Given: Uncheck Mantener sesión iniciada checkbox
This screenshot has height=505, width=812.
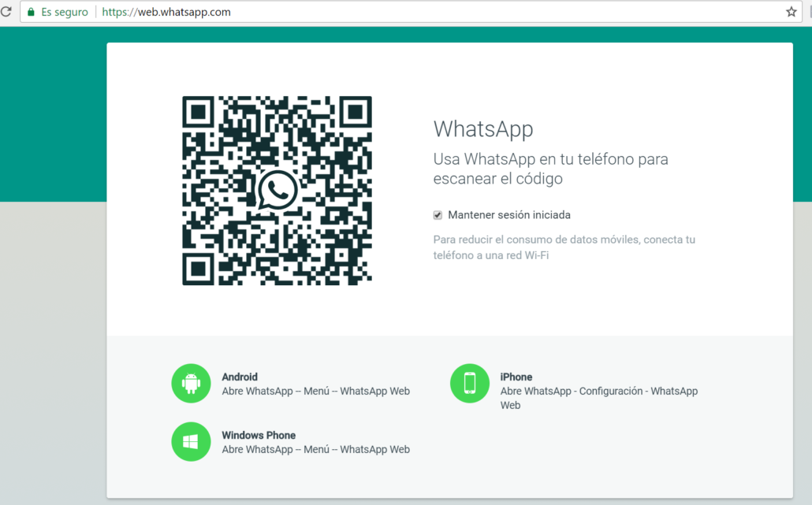Looking at the screenshot, I should (438, 215).
